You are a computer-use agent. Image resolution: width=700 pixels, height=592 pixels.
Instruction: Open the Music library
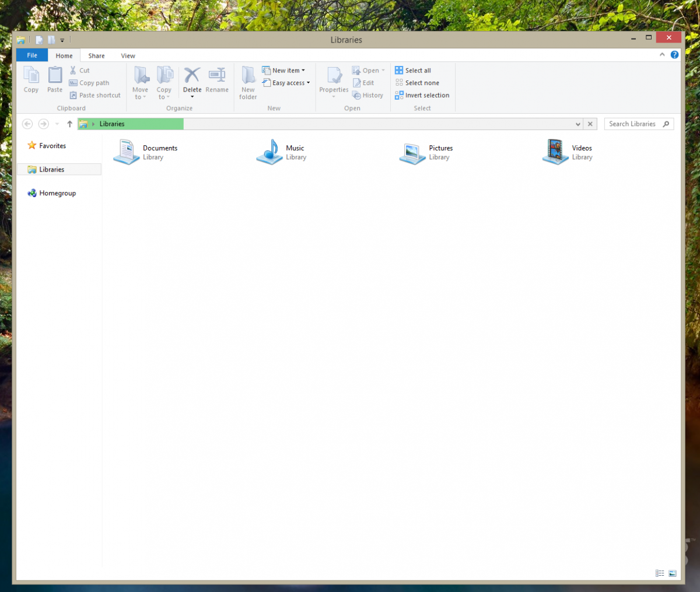(x=281, y=152)
